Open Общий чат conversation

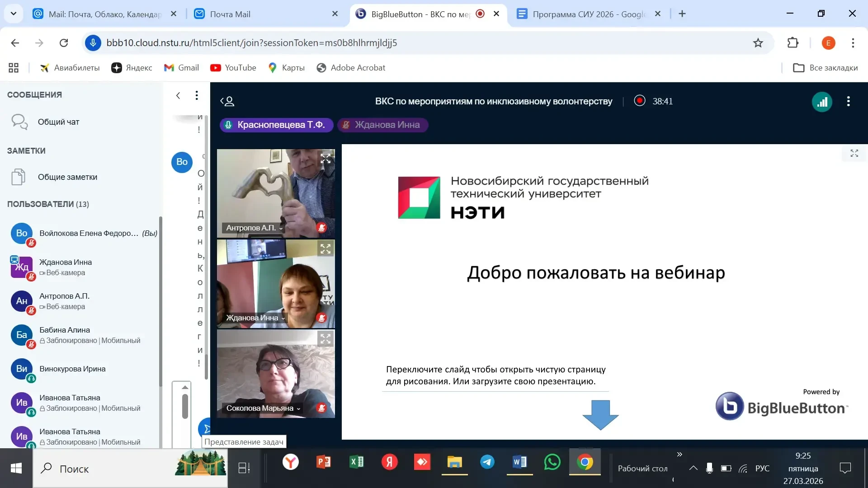point(58,122)
